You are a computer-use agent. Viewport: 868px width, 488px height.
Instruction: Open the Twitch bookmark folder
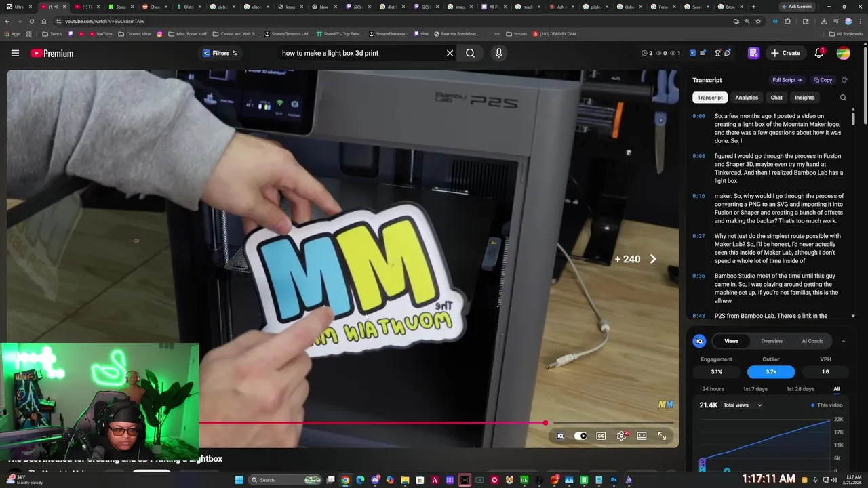point(52,34)
